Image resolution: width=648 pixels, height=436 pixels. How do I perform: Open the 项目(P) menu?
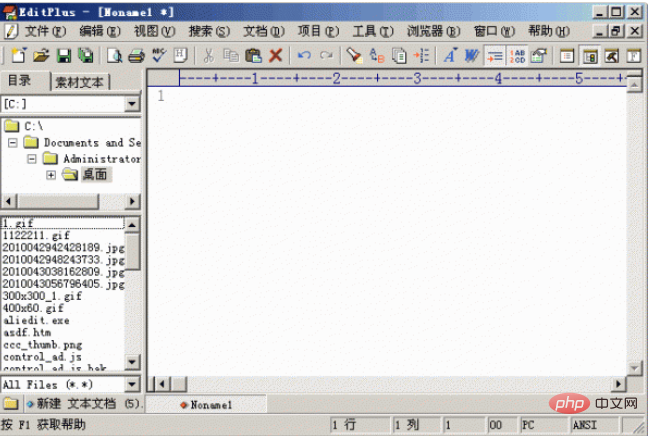[x=318, y=31]
